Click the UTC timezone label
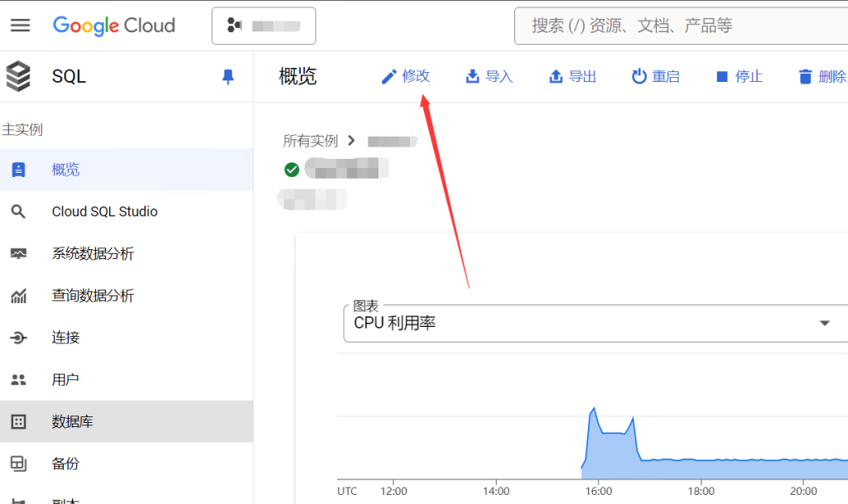 [x=347, y=491]
